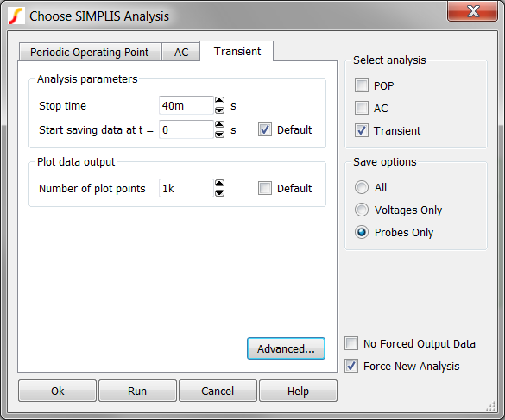505x420 pixels.
Task: Click the SIMPLIS logo icon in title bar
Action: (x=16, y=16)
